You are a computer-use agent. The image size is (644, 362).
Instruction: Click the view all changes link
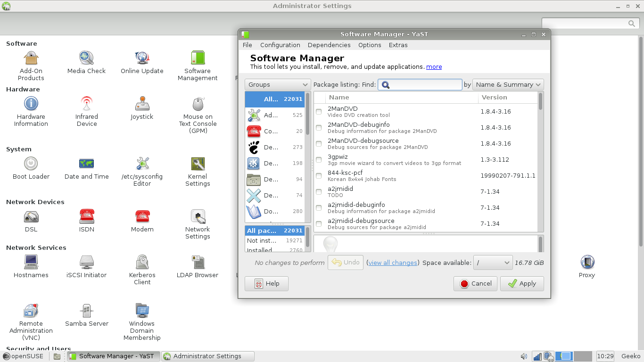[x=393, y=263]
